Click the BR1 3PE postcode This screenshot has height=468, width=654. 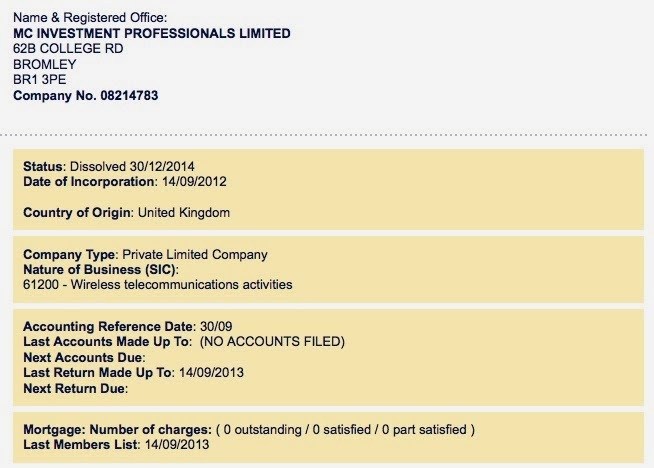[x=40, y=80]
